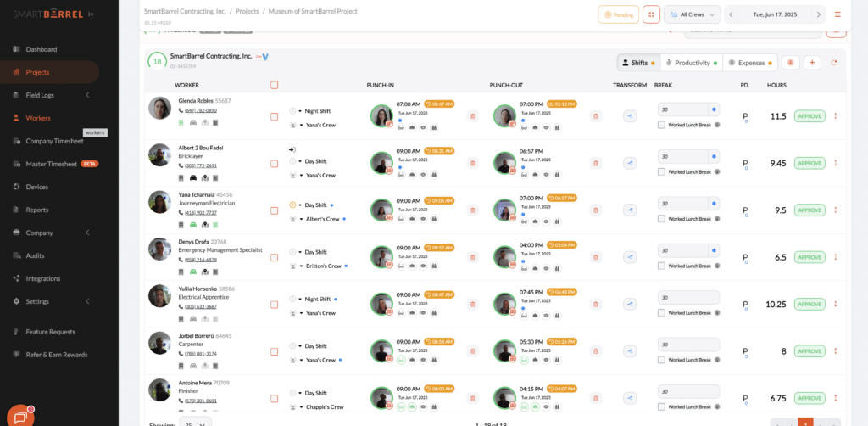The width and height of the screenshot is (868, 426).
Task: Click the Integrations sidebar icon
Action: click(16, 278)
